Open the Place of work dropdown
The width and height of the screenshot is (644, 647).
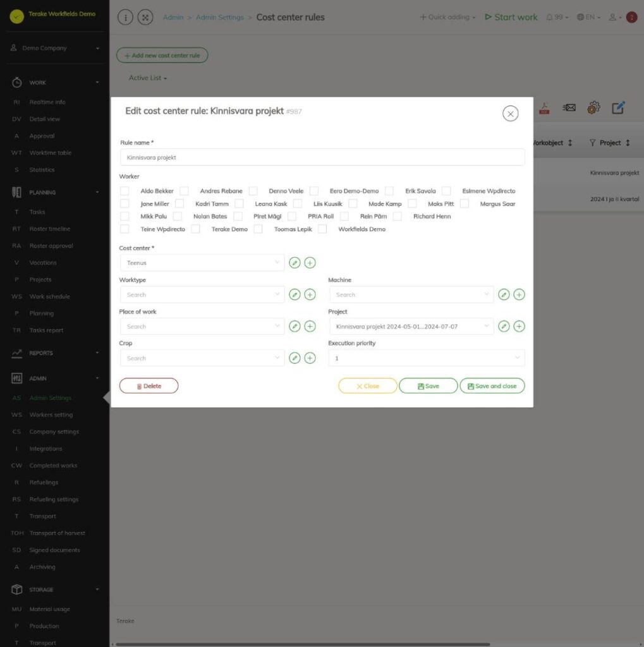(x=202, y=326)
